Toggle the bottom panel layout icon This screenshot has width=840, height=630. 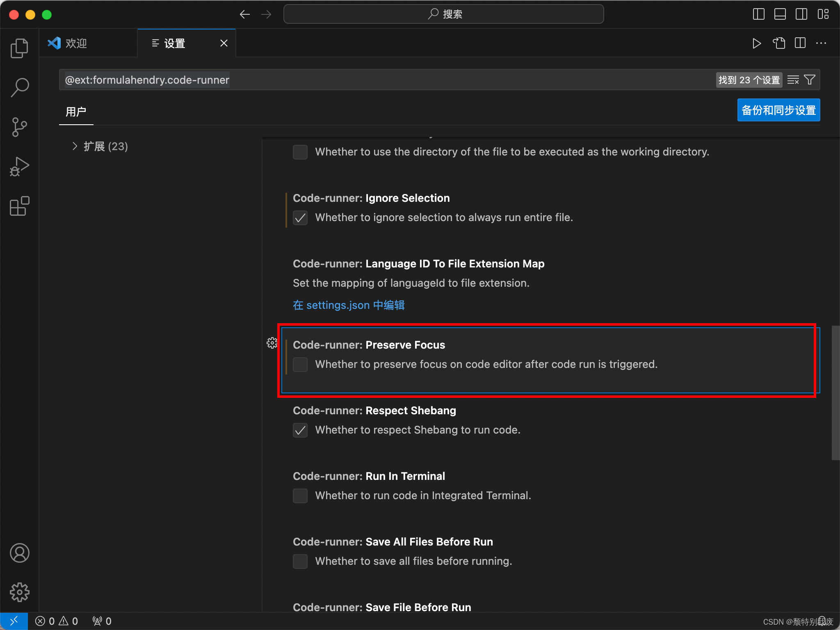780,14
